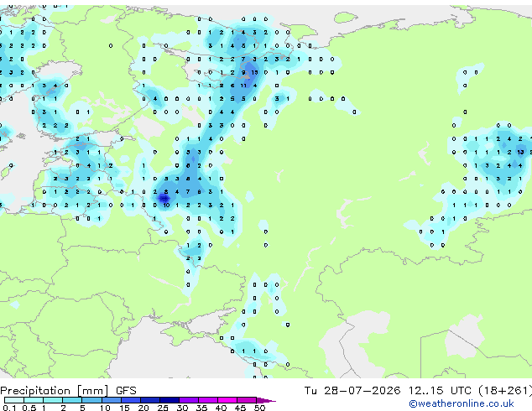Select the 0.5–1 mm legend swatch

pyautogui.click(x=34, y=400)
